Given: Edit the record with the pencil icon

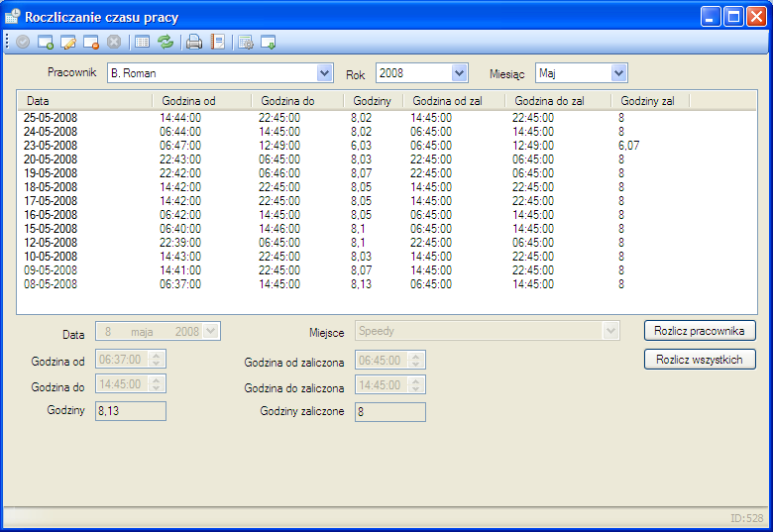Looking at the screenshot, I should pyautogui.click(x=68, y=43).
